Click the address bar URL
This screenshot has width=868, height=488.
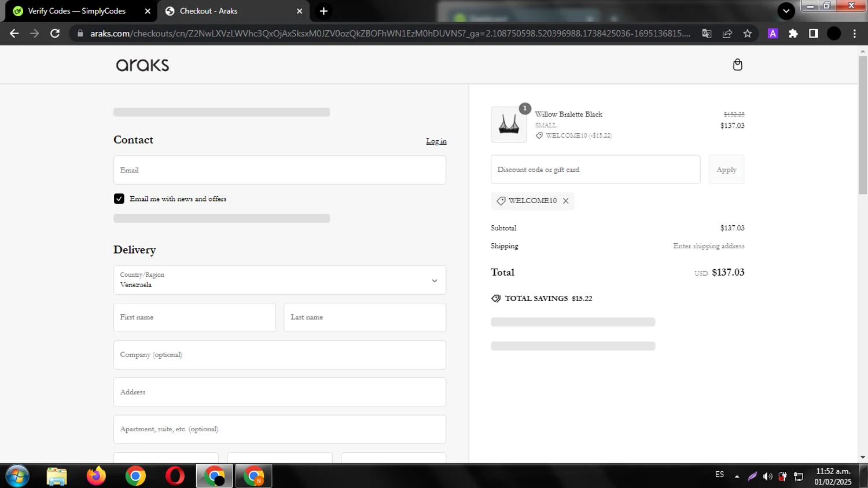pos(390,34)
